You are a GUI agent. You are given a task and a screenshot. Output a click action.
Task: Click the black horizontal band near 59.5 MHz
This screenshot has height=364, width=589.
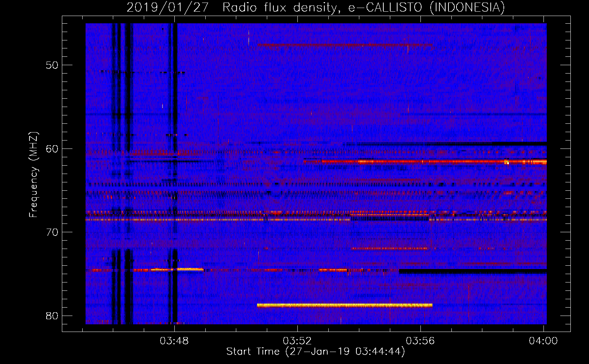point(446,144)
